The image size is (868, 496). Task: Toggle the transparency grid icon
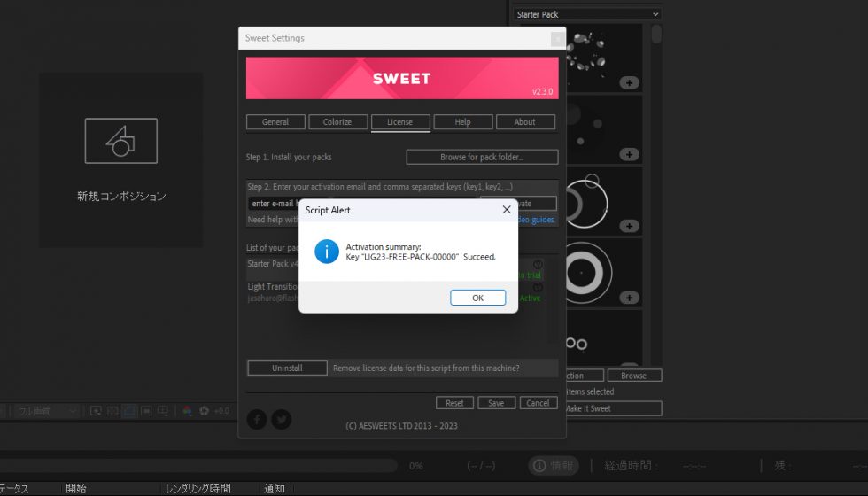[112, 411]
